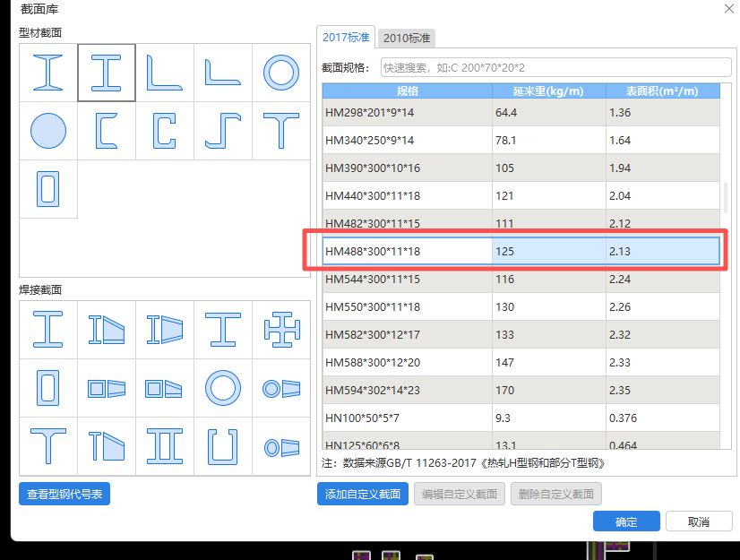740x560 pixels.
Task: Select the H-beam profile section icon
Action: point(107,73)
